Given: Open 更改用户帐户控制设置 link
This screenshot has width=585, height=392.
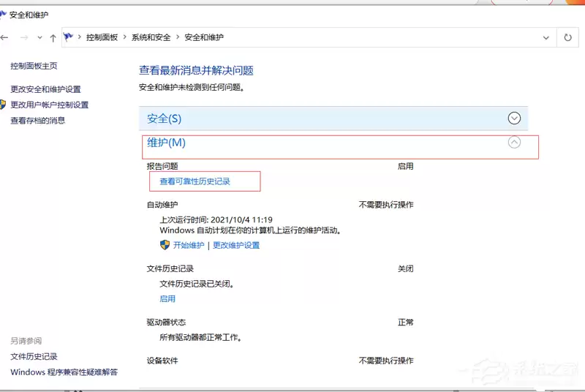Looking at the screenshot, I should 49,105.
